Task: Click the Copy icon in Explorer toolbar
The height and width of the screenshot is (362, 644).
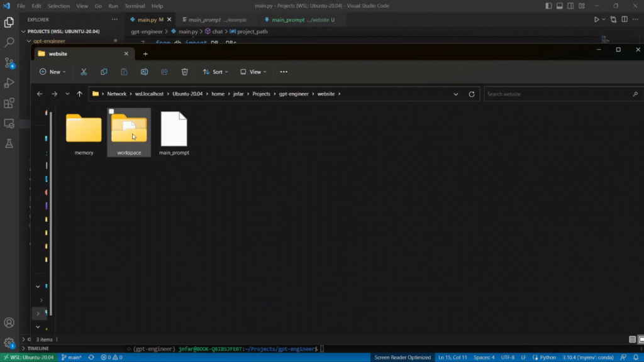Action: click(x=104, y=72)
